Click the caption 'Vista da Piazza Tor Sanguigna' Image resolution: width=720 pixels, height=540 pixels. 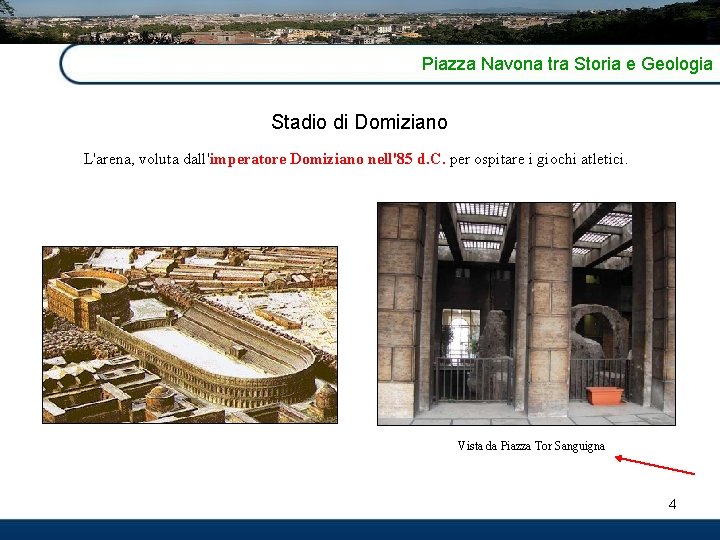(x=531, y=446)
